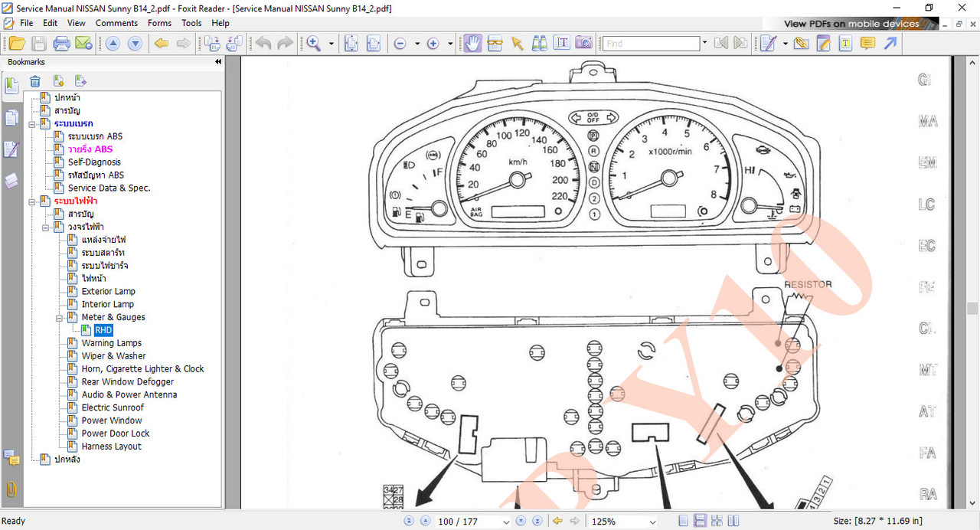
Task: Select the Select Text tool
Action: pos(561,44)
